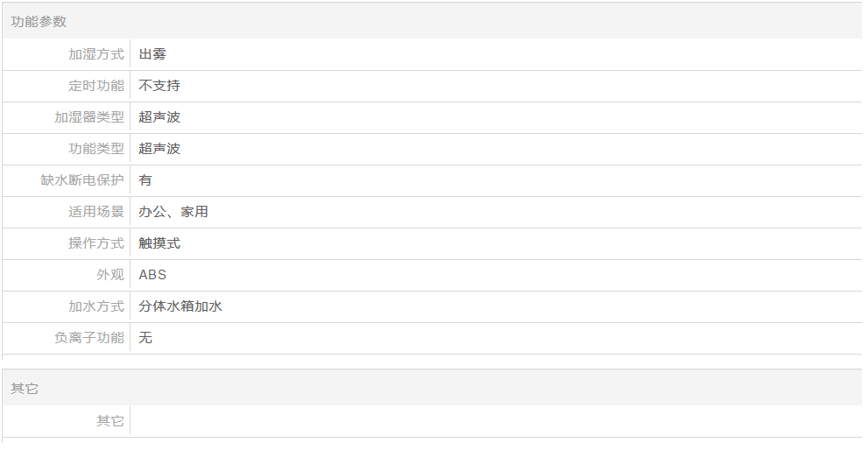Select the 缺水断电保护 row label

coord(82,180)
